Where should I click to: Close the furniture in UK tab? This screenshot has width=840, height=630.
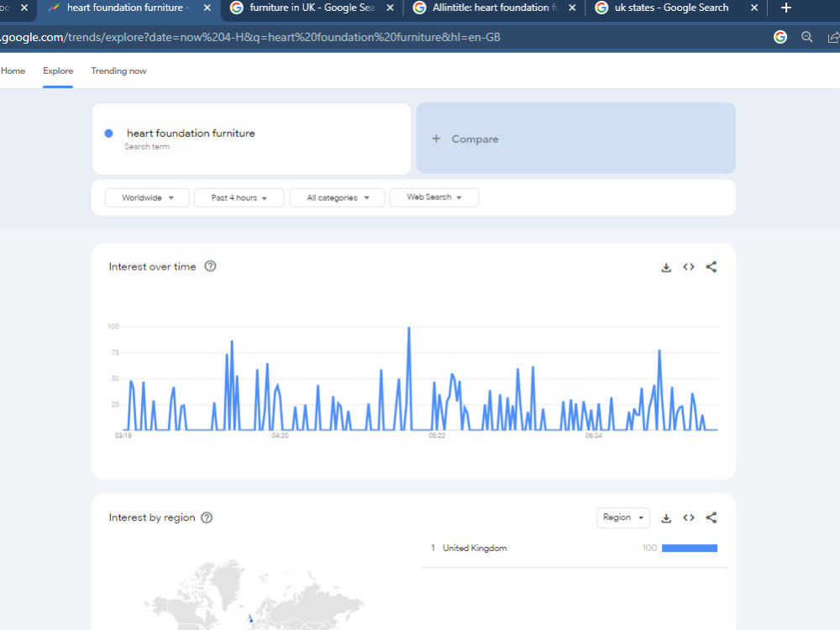coord(390,8)
